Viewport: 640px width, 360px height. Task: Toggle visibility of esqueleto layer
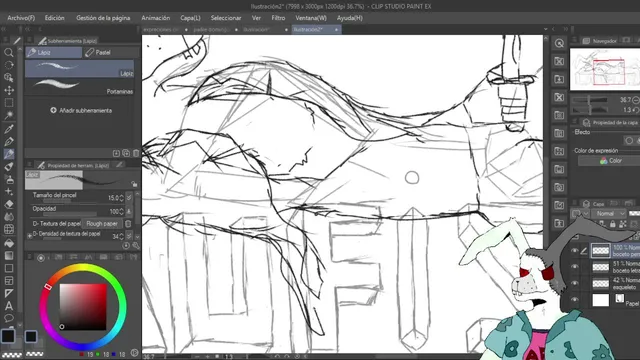click(x=575, y=283)
